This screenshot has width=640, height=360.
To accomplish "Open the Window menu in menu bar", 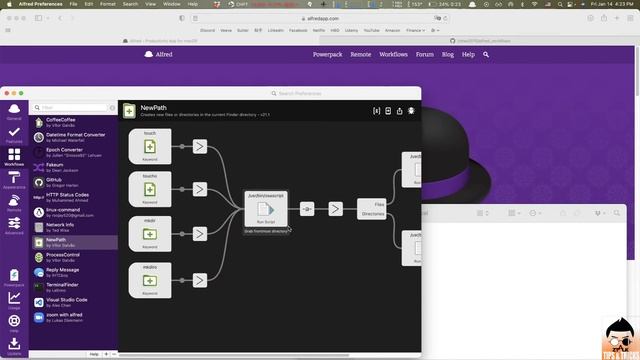I will pos(171,4).
